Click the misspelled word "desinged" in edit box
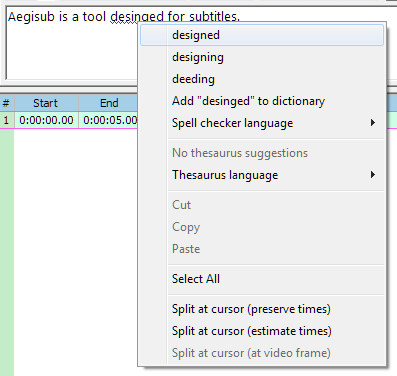Screen dimensions: 397x376 pyautogui.click(x=137, y=17)
